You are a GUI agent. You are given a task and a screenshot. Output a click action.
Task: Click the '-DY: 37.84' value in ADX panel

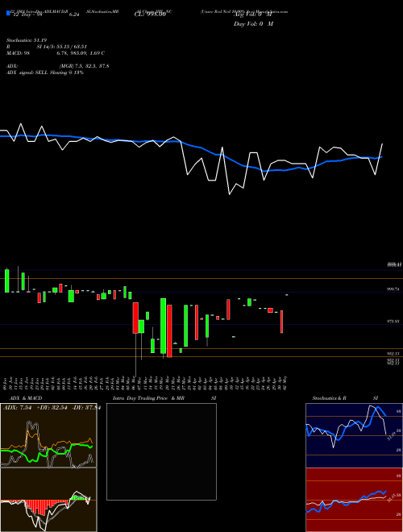[85, 408]
